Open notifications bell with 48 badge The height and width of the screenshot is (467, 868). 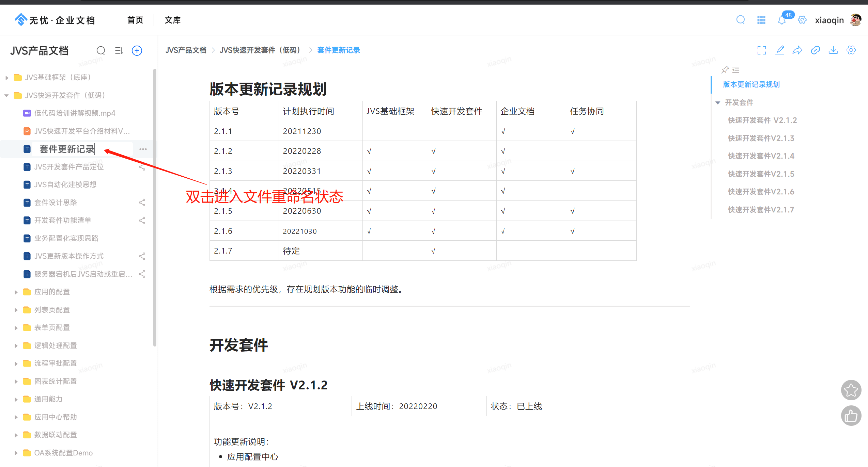tap(782, 20)
